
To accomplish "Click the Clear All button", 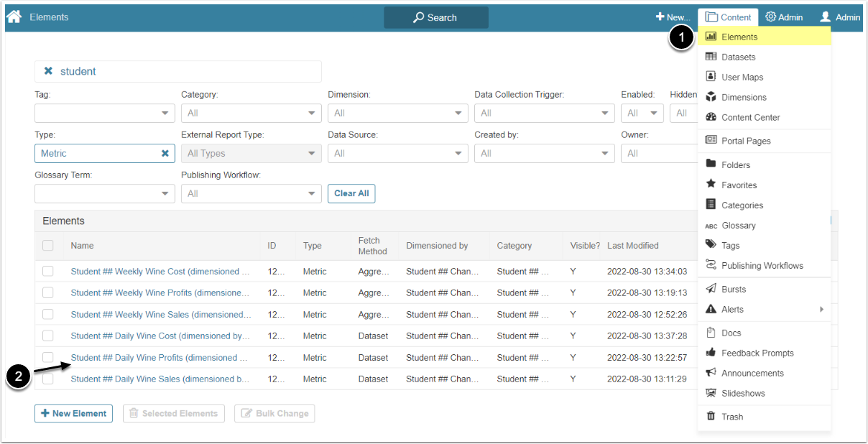I will [x=351, y=193].
